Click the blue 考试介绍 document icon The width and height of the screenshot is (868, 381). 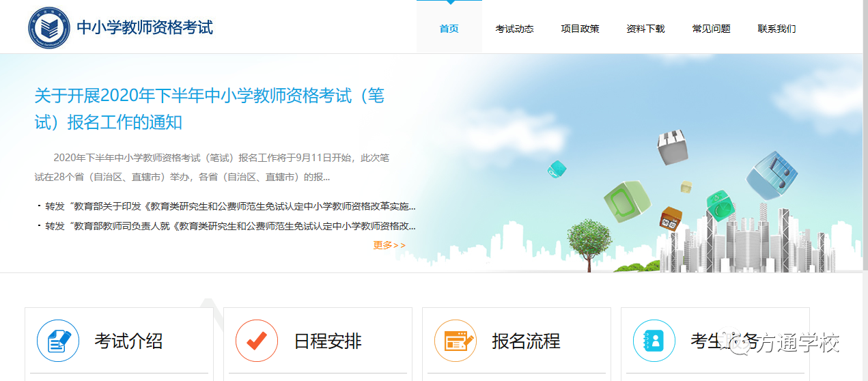(58, 341)
